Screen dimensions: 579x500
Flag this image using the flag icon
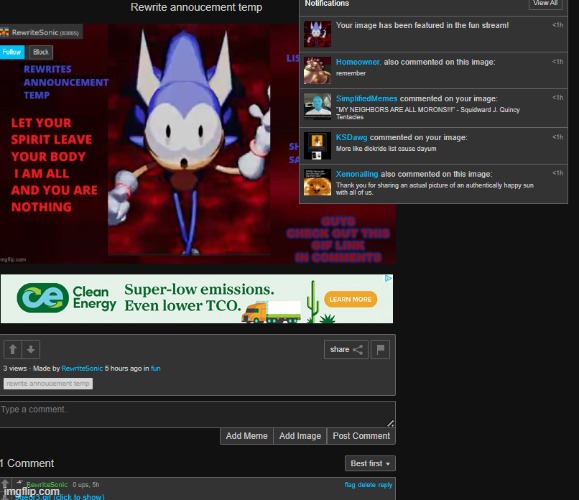(x=380, y=349)
